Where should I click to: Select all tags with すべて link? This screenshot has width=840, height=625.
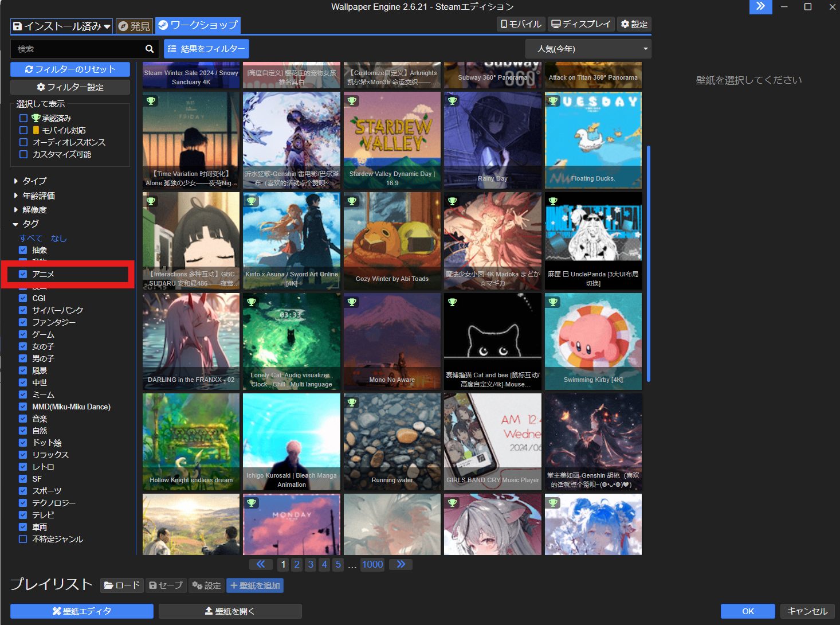coord(31,238)
